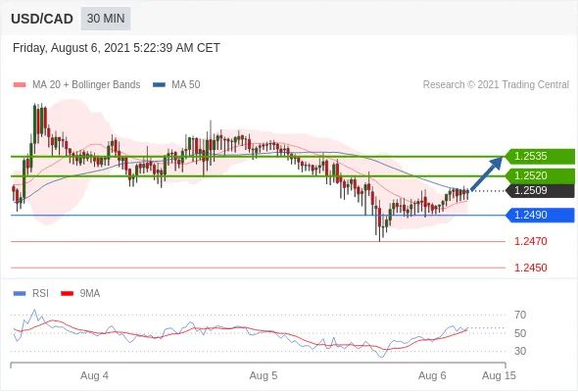Click the red 1.2470 support label

click(531, 241)
